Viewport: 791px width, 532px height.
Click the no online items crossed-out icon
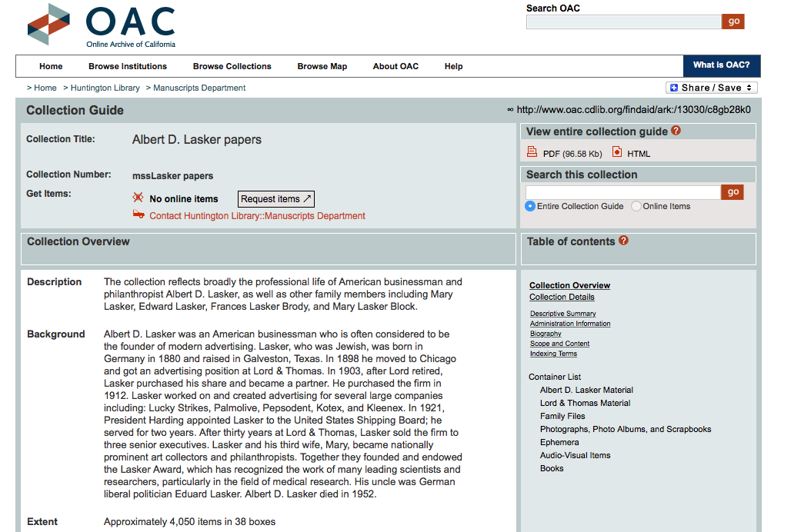click(139, 198)
